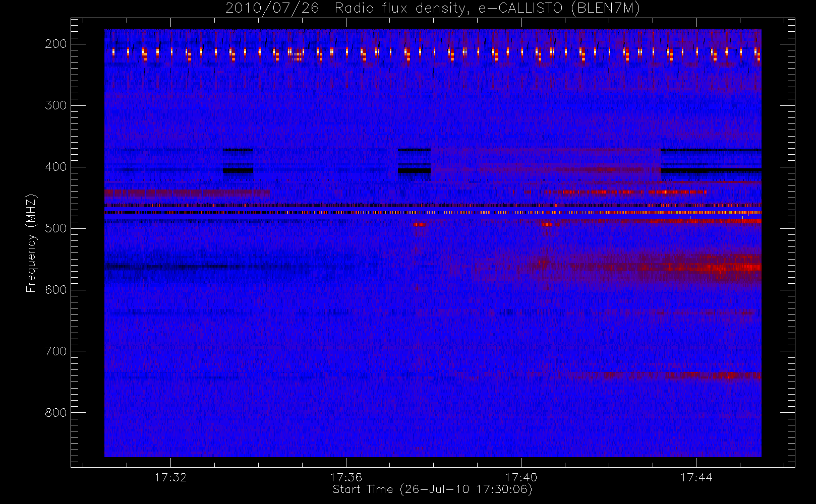The height and width of the screenshot is (504, 816).
Task: Select the 500 frequency tick label
Action: click(55, 228)
